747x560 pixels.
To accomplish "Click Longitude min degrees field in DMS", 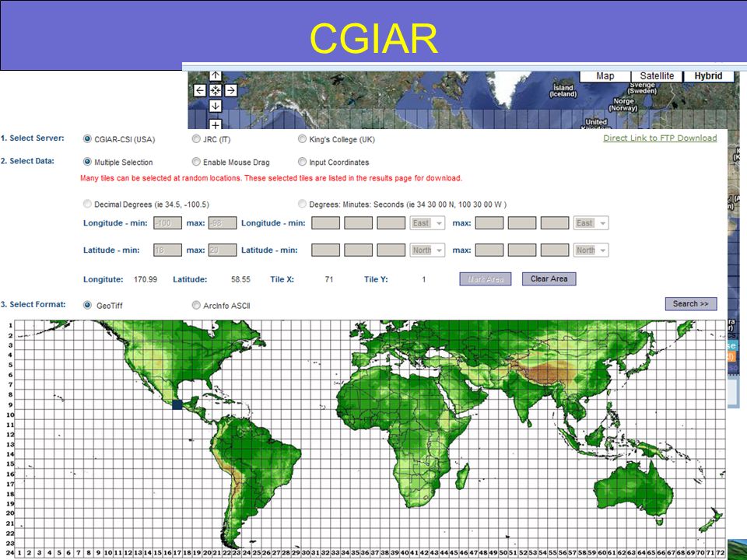I will pos(326,223).
